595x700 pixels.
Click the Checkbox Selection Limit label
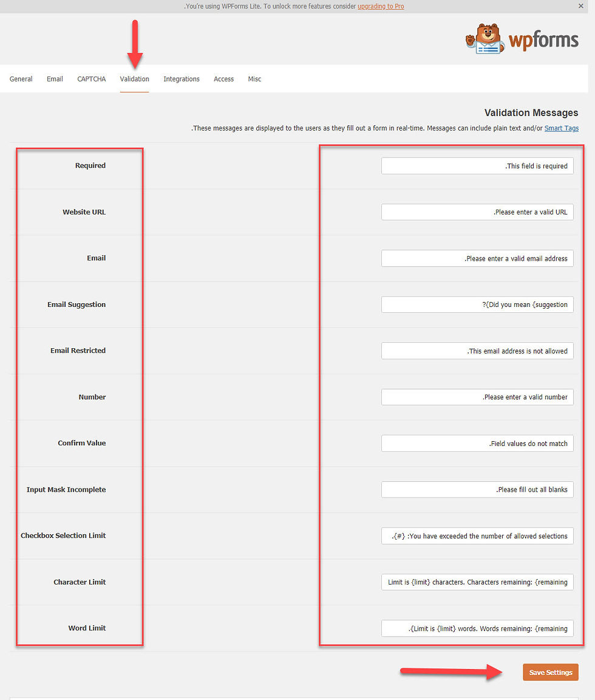[x=63, y=535]
